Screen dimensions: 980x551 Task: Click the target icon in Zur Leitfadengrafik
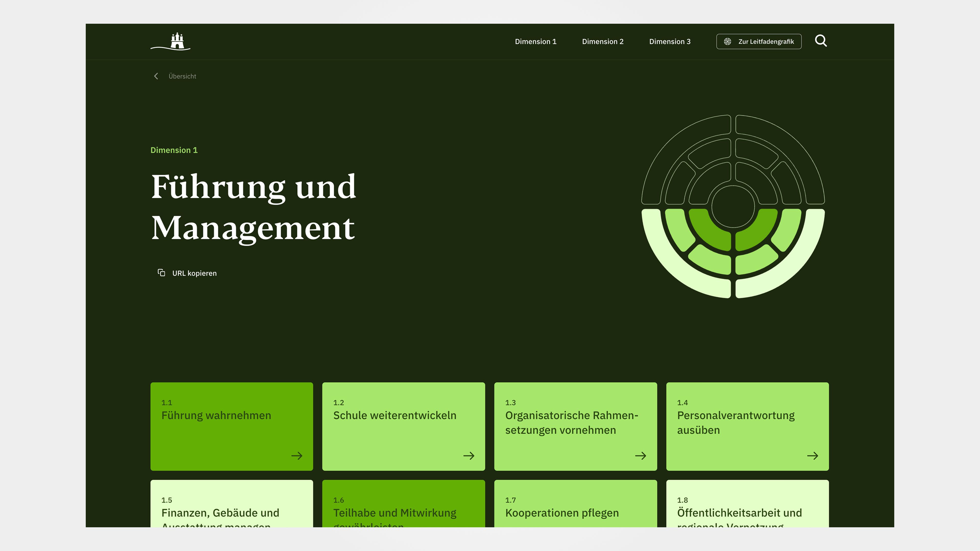(x=727, y=41)
